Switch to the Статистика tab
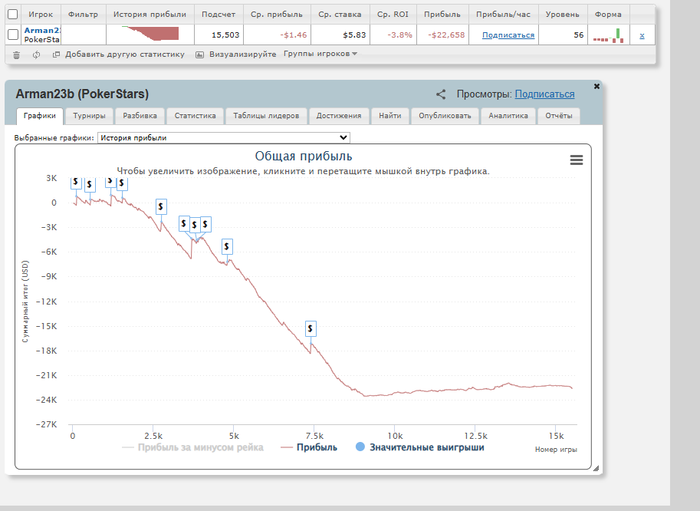 click(x=195, y=116)
